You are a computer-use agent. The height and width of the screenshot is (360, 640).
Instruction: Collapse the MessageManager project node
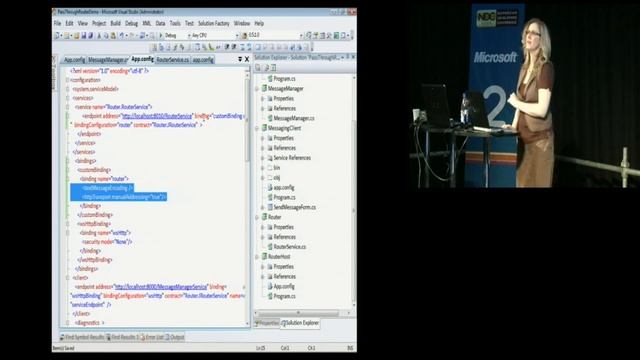click(x=257, y=89)
